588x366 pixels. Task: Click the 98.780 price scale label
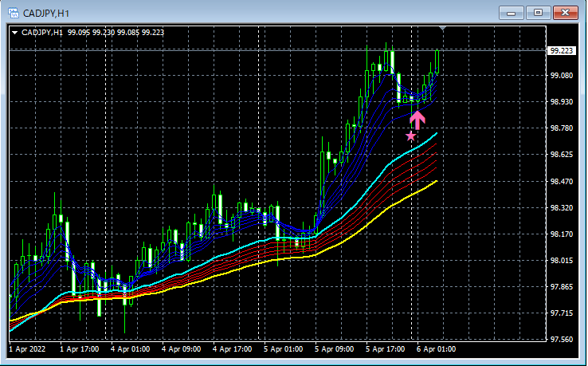coord(562,128)
